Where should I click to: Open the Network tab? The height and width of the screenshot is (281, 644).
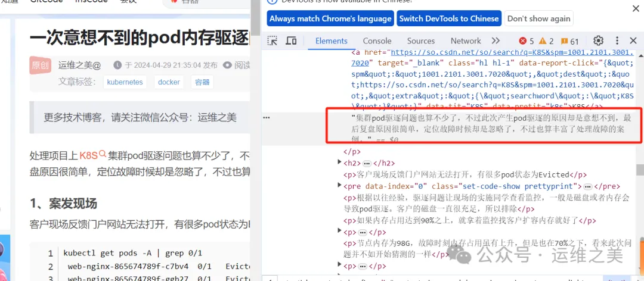(465, 41)
